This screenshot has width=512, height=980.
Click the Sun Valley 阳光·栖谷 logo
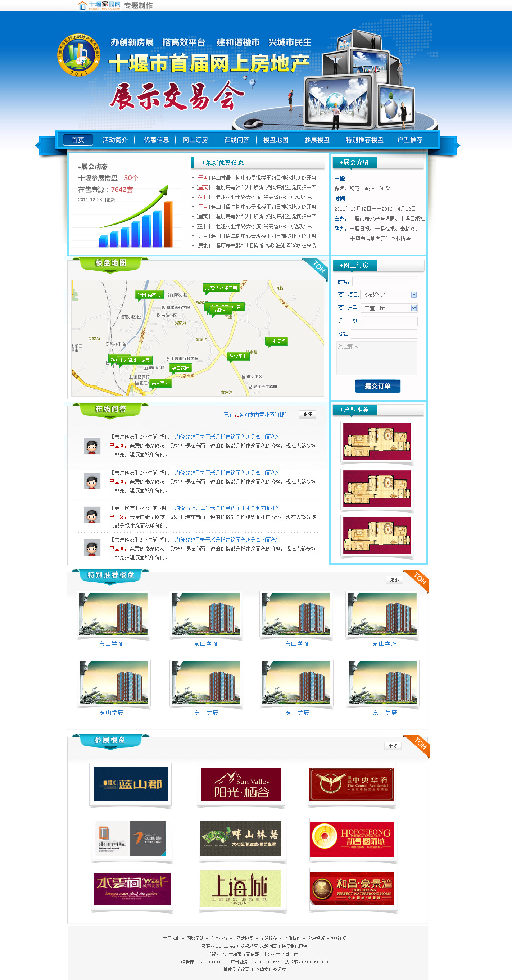241,784
